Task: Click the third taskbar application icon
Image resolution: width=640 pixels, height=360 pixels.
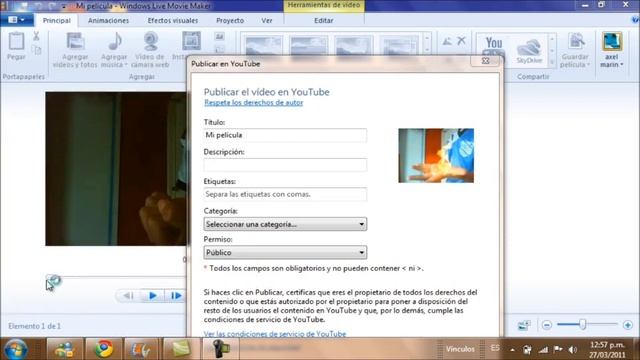Action: [x=142, y=349]
